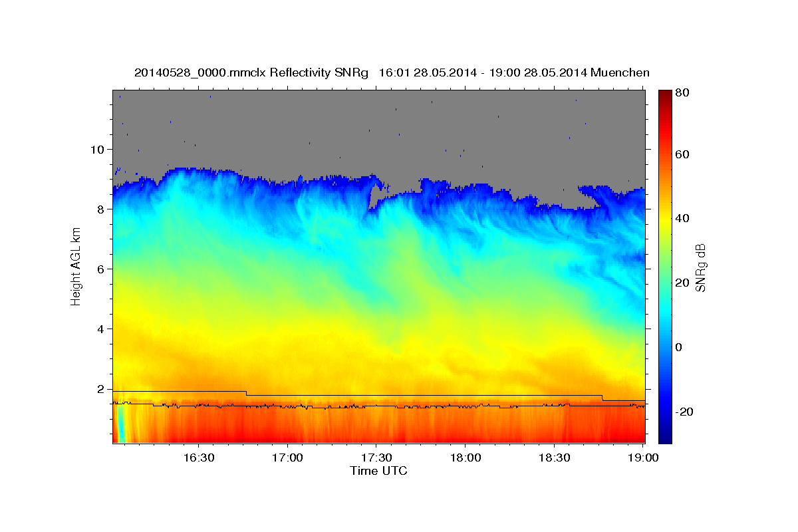Click the plot title starting with 20140528_0000.mmclx
This screenshot has width=798, height=532.
pyautogui.click(x=392, y=72)
